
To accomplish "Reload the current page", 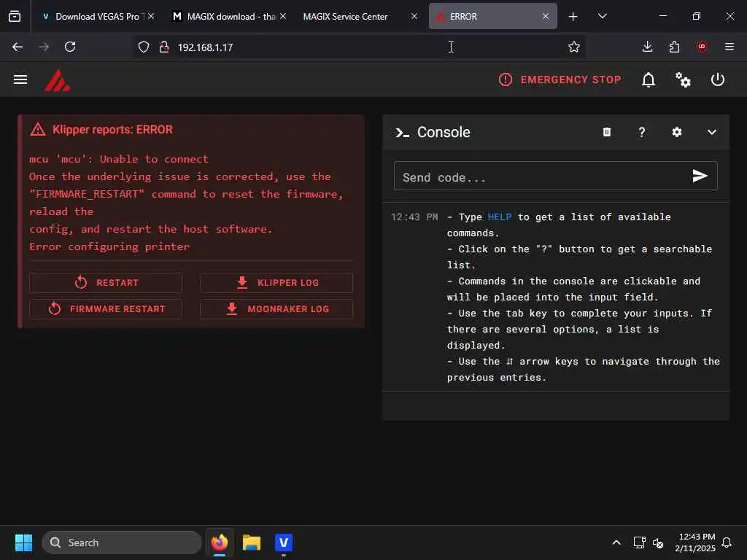I will 70,47.
